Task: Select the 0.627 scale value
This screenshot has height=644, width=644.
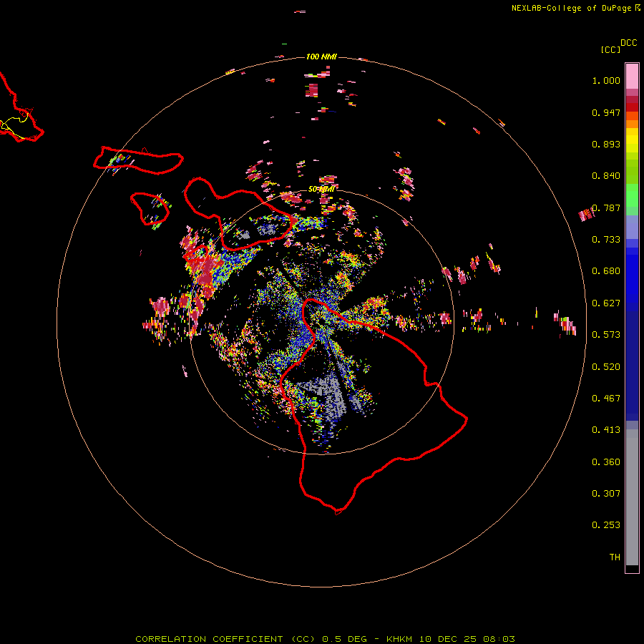Action: click(x=606, y=303)
